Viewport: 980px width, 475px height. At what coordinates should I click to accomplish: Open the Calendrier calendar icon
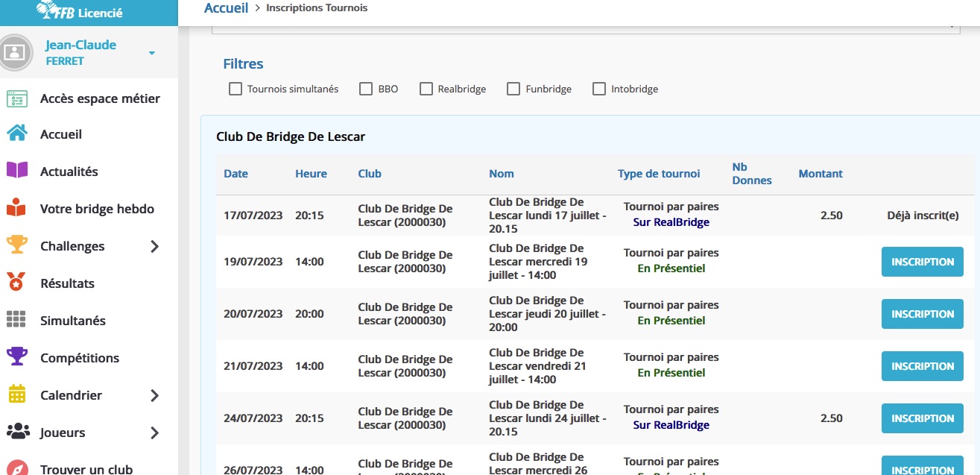coord(16,394)
